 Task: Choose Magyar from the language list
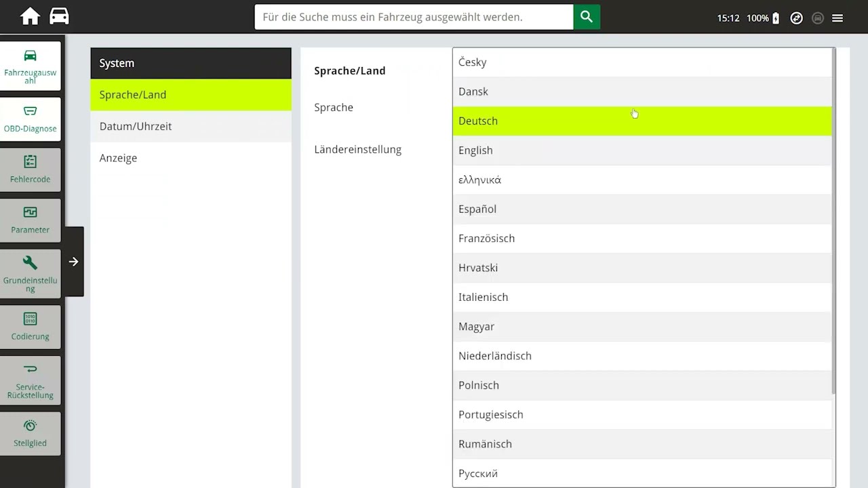point(642,327)
